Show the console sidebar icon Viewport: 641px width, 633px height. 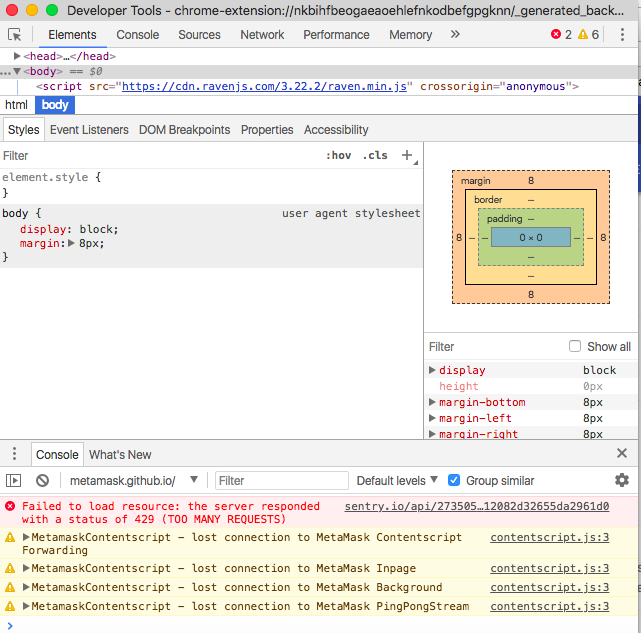point(13,480)
